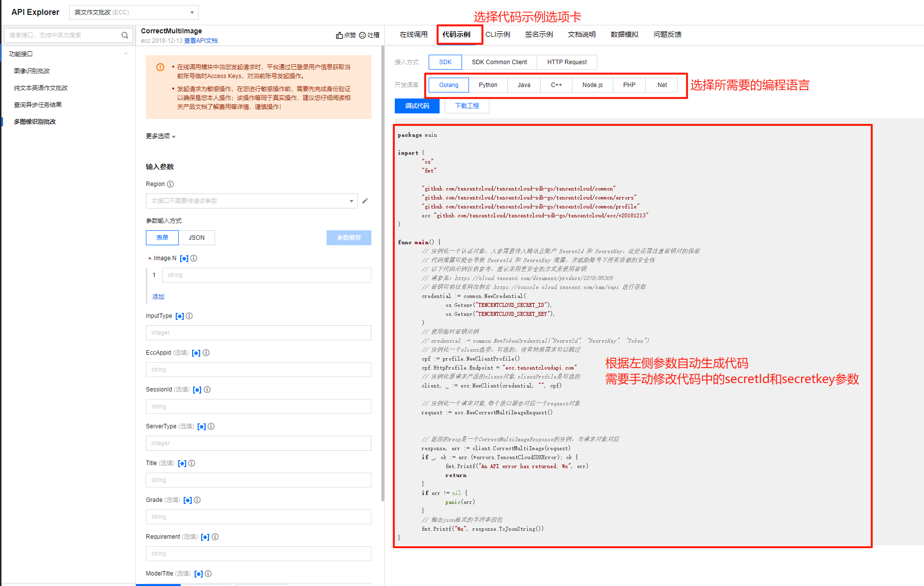This screenshot has height=586, width=924.
Task: Click the [*] variable icon beside ModelTitle
Action: pos(199,574)
